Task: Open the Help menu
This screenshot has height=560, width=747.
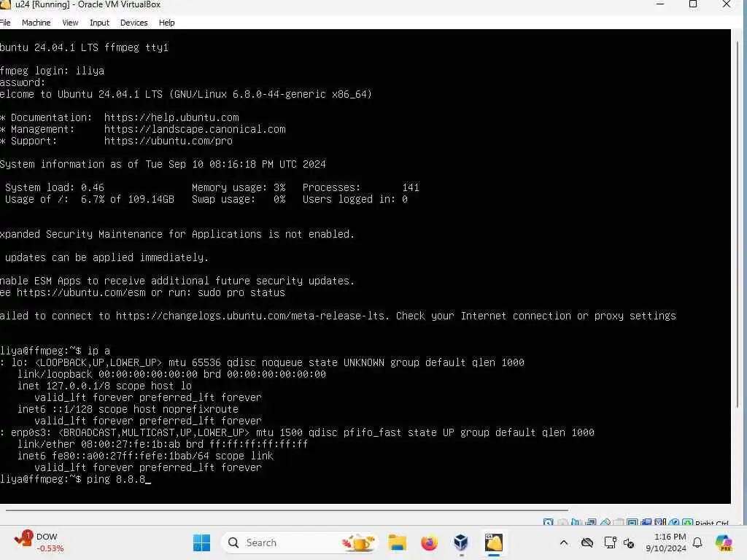Action: [167, 23]
